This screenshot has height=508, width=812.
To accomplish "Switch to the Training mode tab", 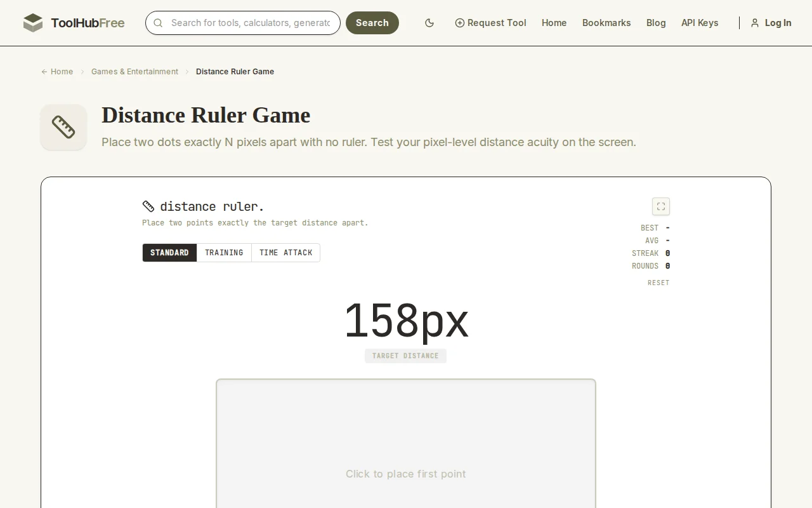I will tap(224, 253).
